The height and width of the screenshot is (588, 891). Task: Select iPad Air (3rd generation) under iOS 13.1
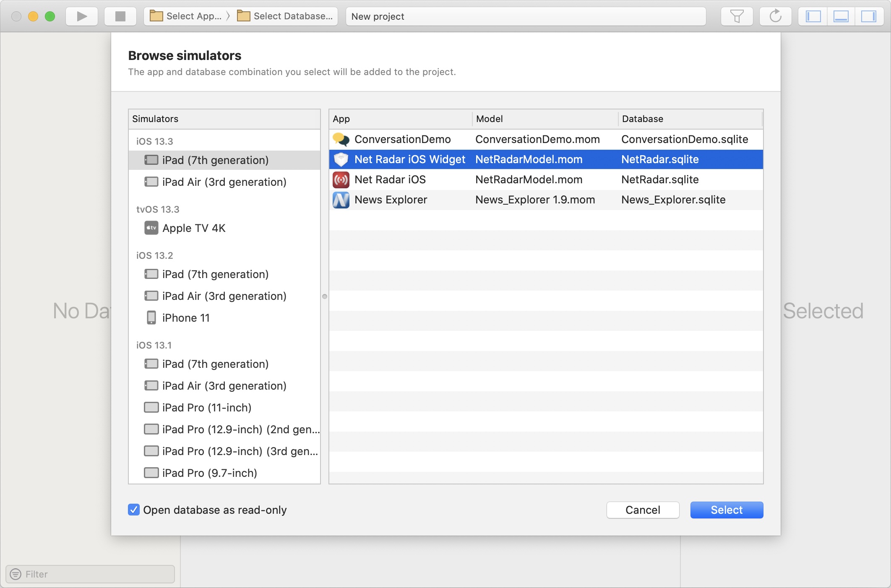(224, 386)
